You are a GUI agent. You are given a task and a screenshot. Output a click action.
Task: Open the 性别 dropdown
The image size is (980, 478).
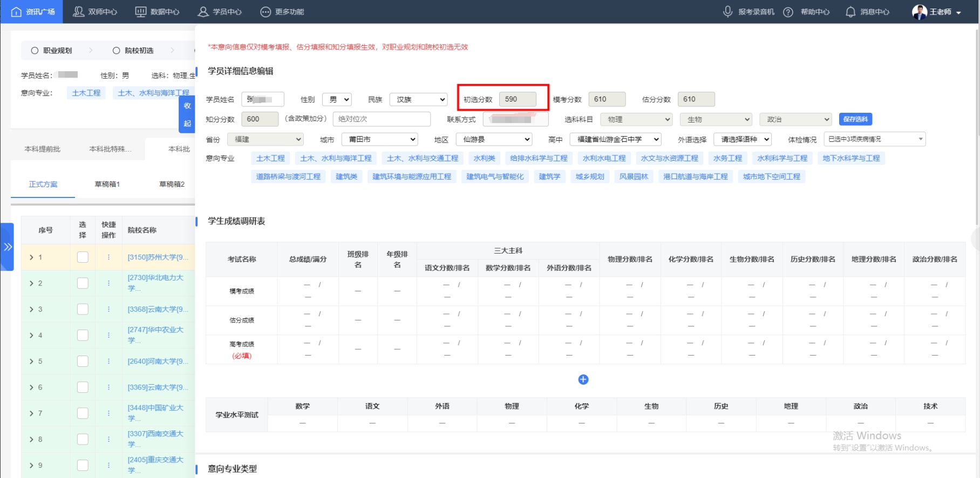coord(337,99)
